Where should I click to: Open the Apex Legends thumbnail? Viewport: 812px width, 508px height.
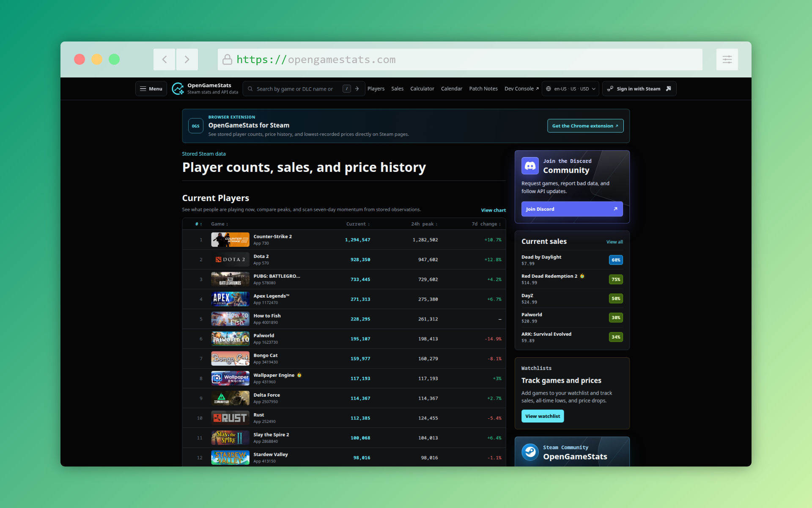[230, 299]
